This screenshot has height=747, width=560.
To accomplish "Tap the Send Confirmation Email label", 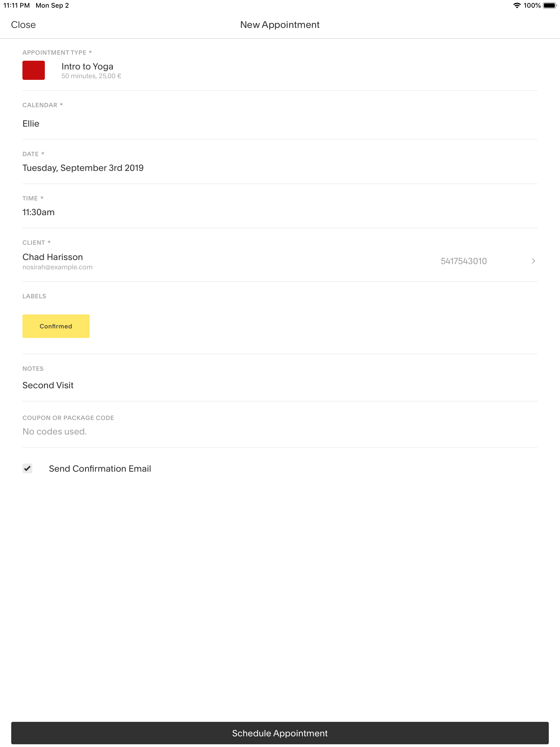I will [x=100, y=468].
